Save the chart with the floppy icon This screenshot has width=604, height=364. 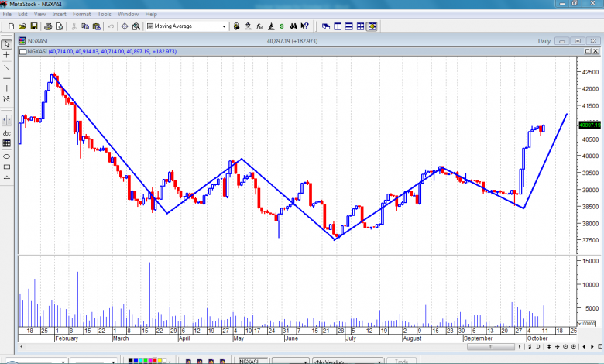(x=34, y=26)
